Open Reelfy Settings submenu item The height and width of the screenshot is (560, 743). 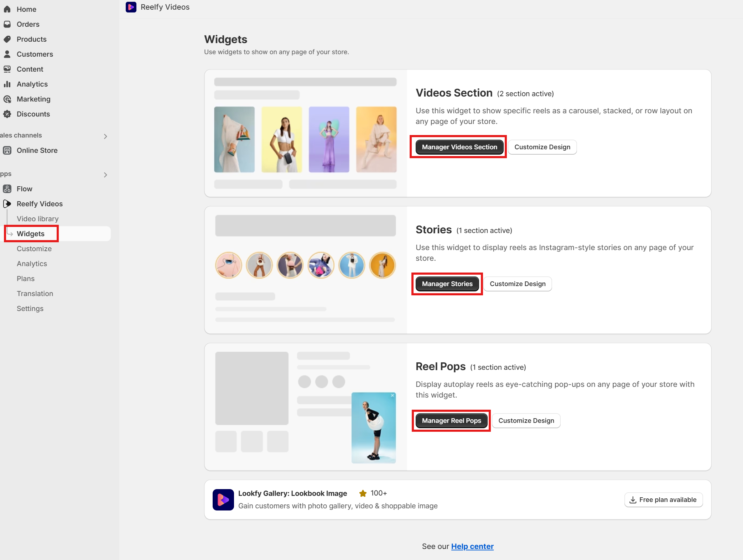point(30,308)
